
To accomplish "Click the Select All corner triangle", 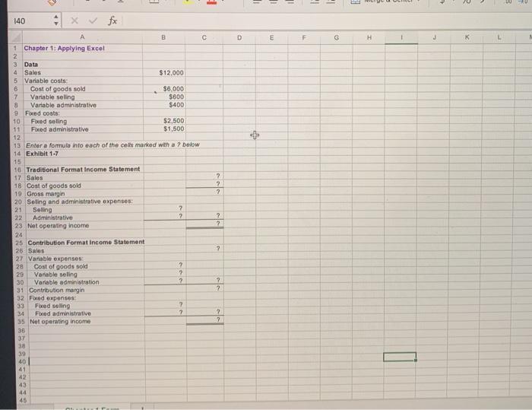I will pyautogui.click(x=16, y=37).
